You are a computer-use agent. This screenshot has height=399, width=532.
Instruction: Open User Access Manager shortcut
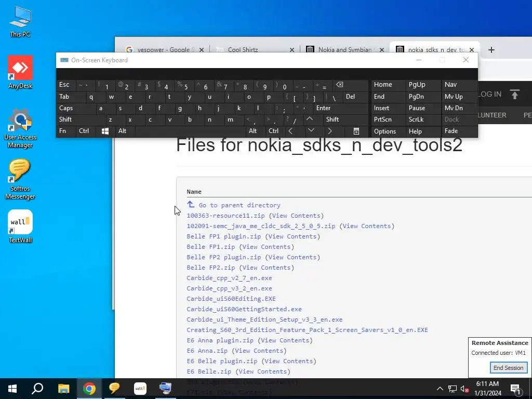point(20,128)
